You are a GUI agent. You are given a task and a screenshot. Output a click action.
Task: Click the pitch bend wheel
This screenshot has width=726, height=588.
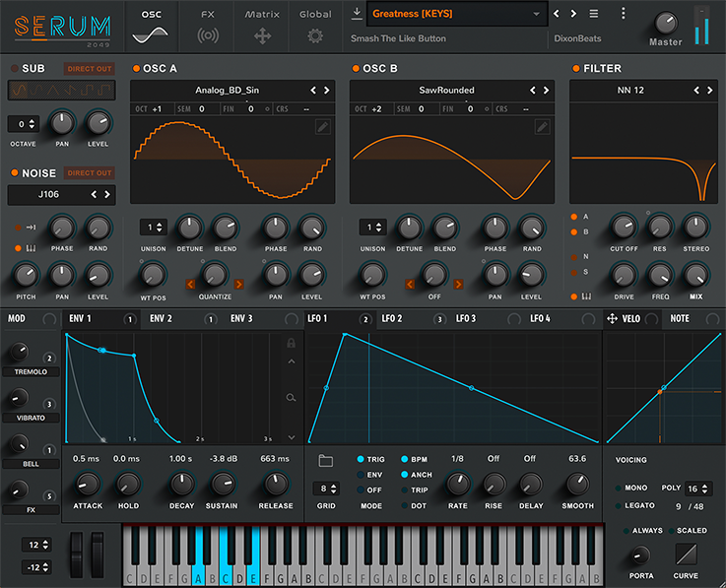point(77,555)
